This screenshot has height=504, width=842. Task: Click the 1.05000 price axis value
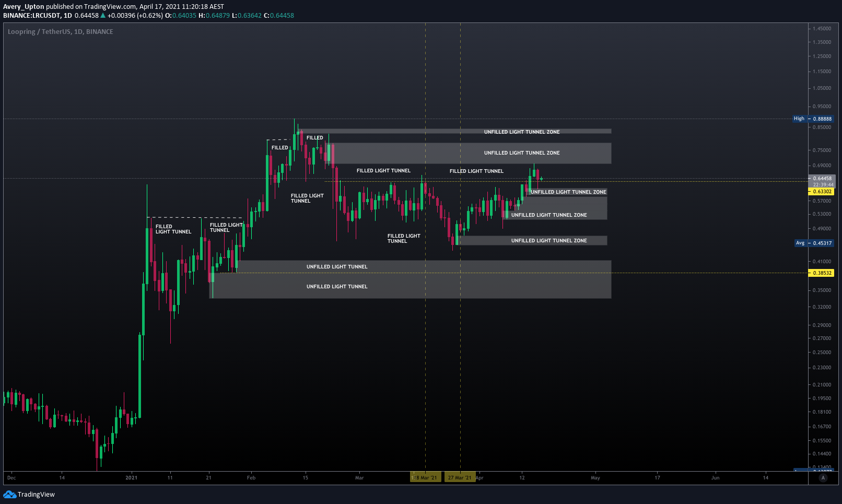[x=822, y=88]
